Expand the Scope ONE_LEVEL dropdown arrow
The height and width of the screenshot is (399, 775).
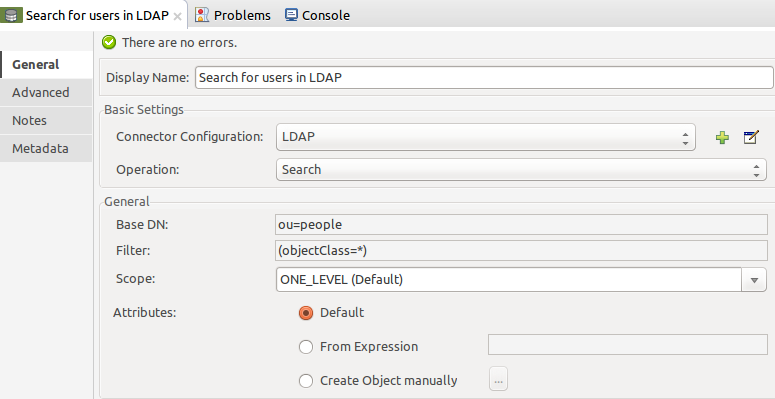754,280
